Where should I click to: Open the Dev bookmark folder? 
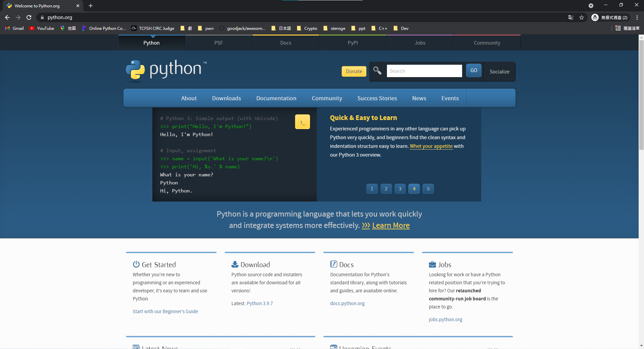click(401, 28)
